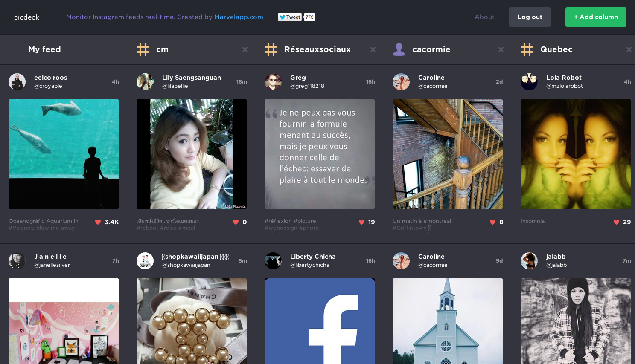The height and width of the screenshot is (364, 635).
Task: Click the #réflexion hashtag
Action: (x=278, y=221)
